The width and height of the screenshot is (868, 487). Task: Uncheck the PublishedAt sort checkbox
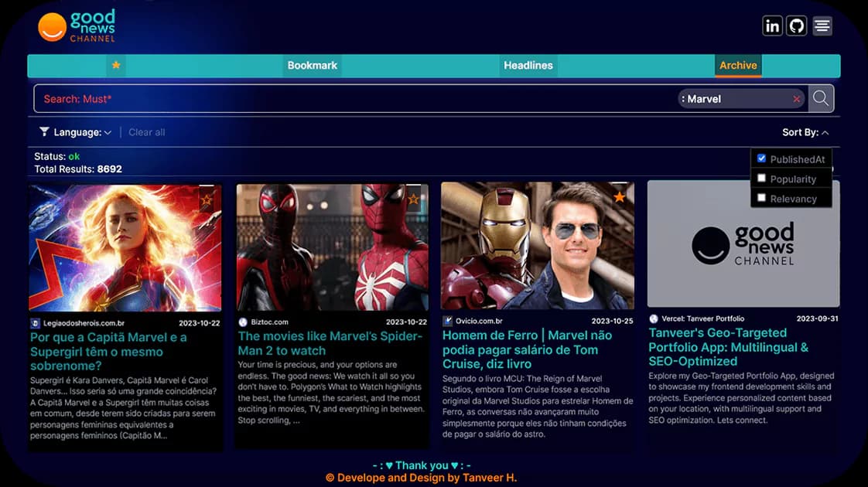coord(762,158)
